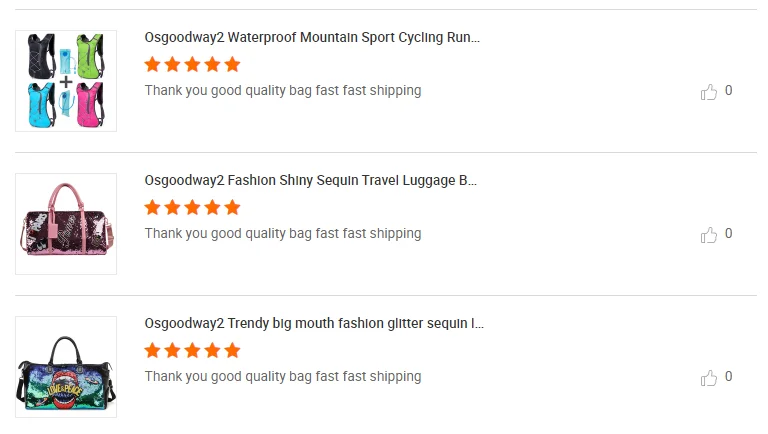The height and width of the screenshot is (434, 768).
Task: Open the big mouth glitter bag thumbnail
Action: (x=66, y=367)
